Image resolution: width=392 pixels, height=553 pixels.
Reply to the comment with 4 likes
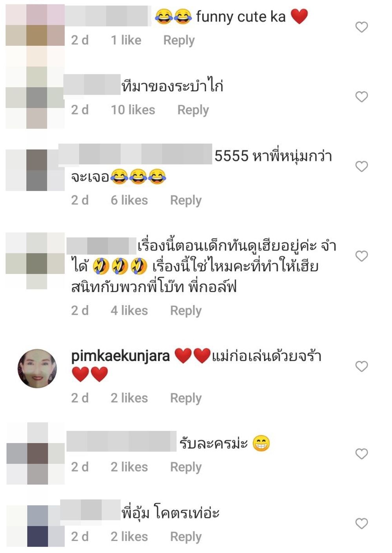point(186,311)
